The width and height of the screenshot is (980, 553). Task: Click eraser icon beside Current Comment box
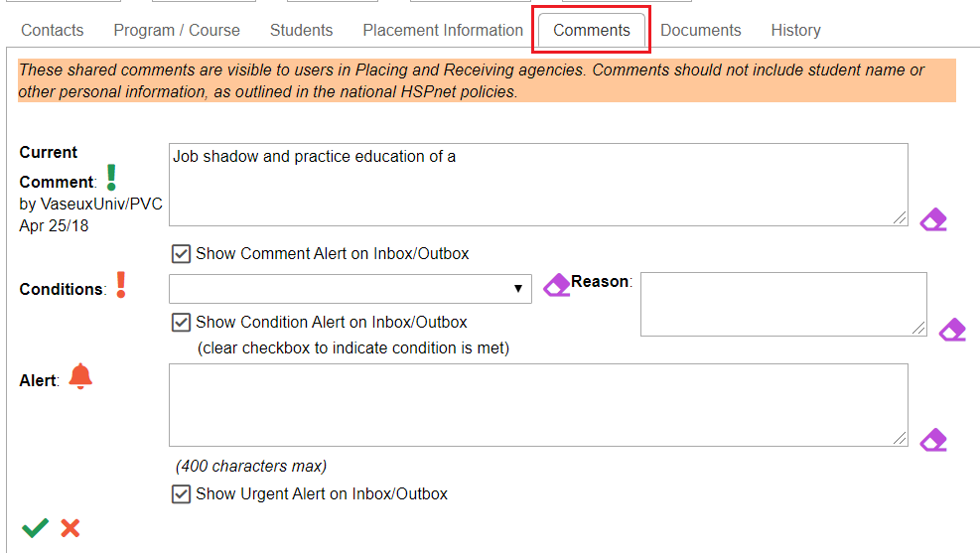(x=933, y=220)
